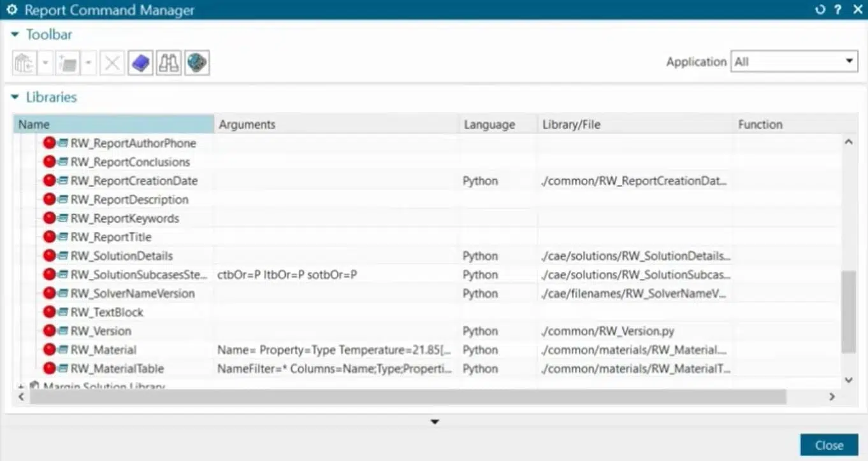Select the RW_SolutionDetails row
Image resolution: width=868 pixels, height=461 pixels.
[x=428, y=256]
